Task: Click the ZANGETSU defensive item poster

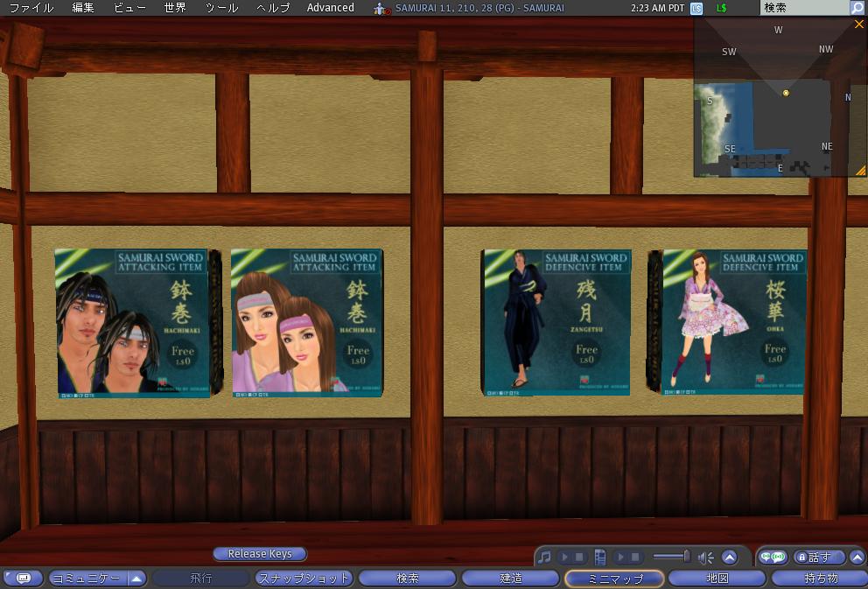Action: 556,323
